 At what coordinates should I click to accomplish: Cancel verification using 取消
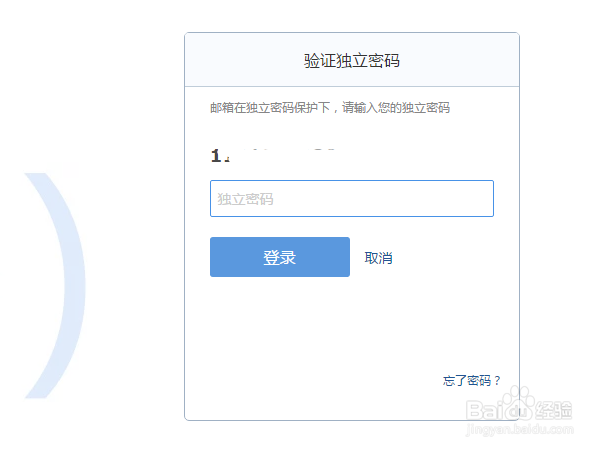click(x=378, y=258)
